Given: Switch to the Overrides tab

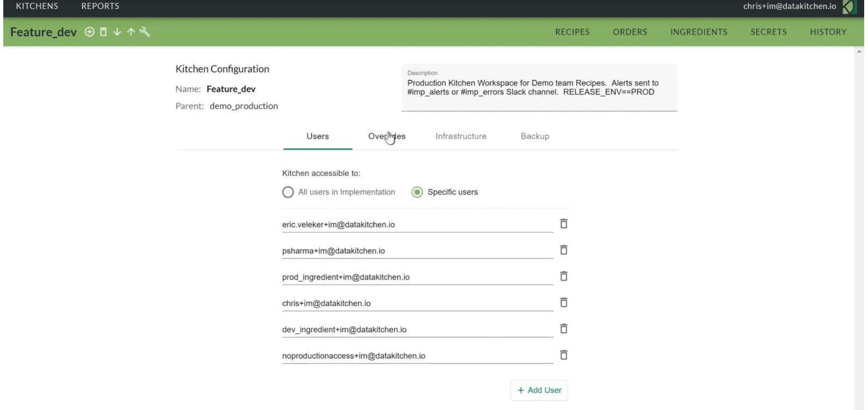Looking at the screenshot, I should (387, 136).
